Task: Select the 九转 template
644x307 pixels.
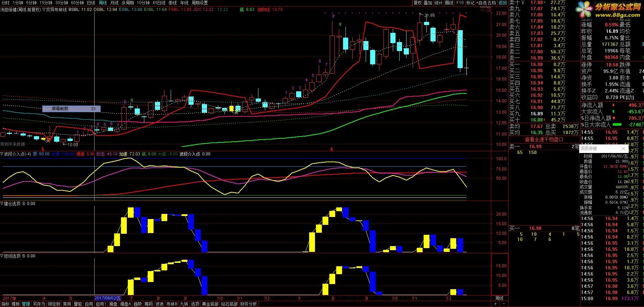Action: point(184,304)
